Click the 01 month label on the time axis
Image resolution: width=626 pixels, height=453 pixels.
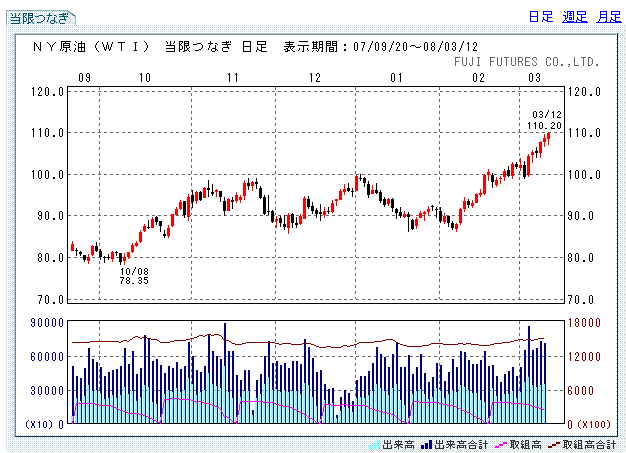click(397, 78)
